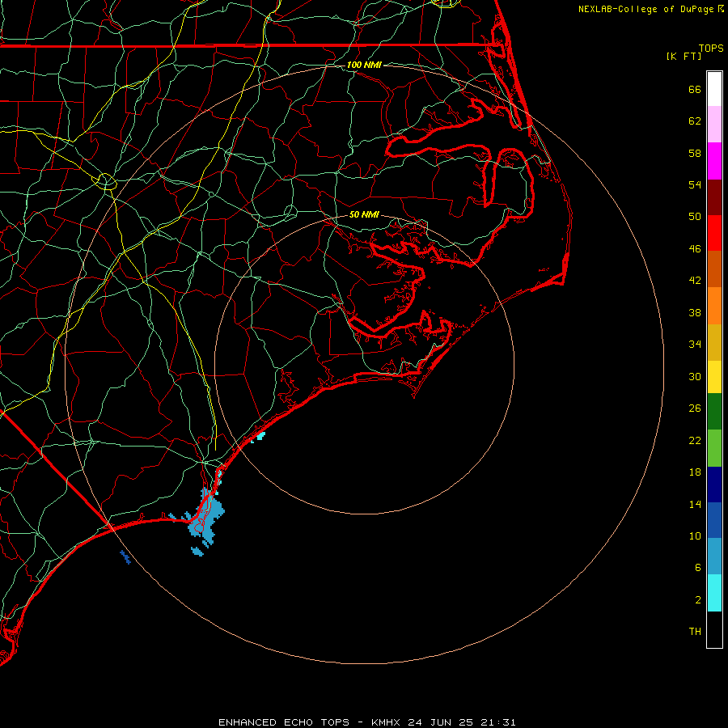Viewport: 728px width, 728px height.
Task: Click the light green legend segment
Action: coord(714,448)
